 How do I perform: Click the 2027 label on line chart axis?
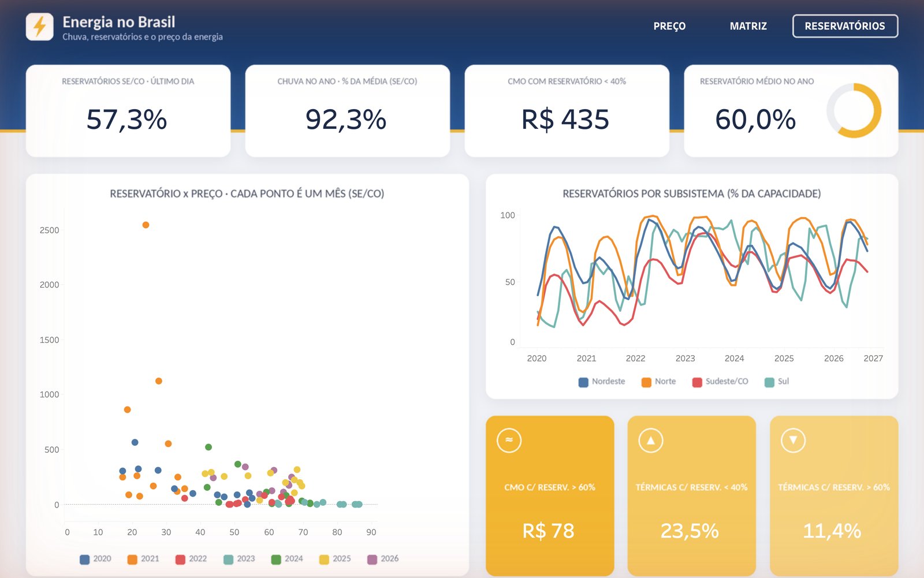pos(873,359)
